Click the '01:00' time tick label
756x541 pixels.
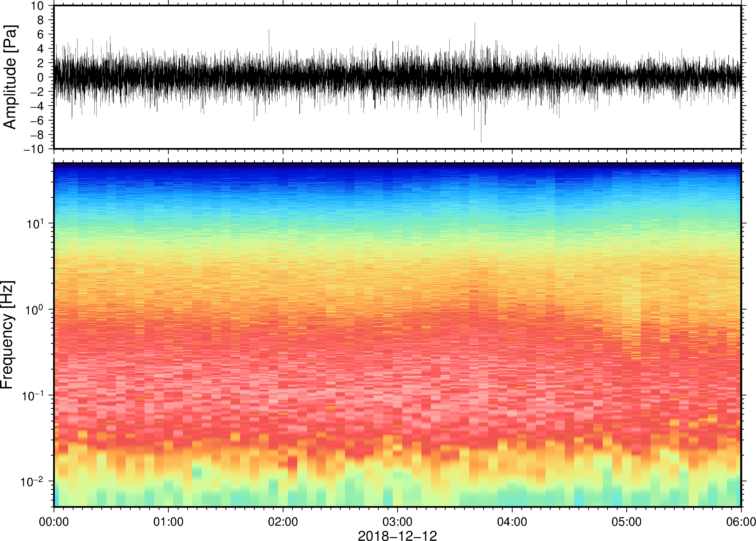(x=169, y=522)
